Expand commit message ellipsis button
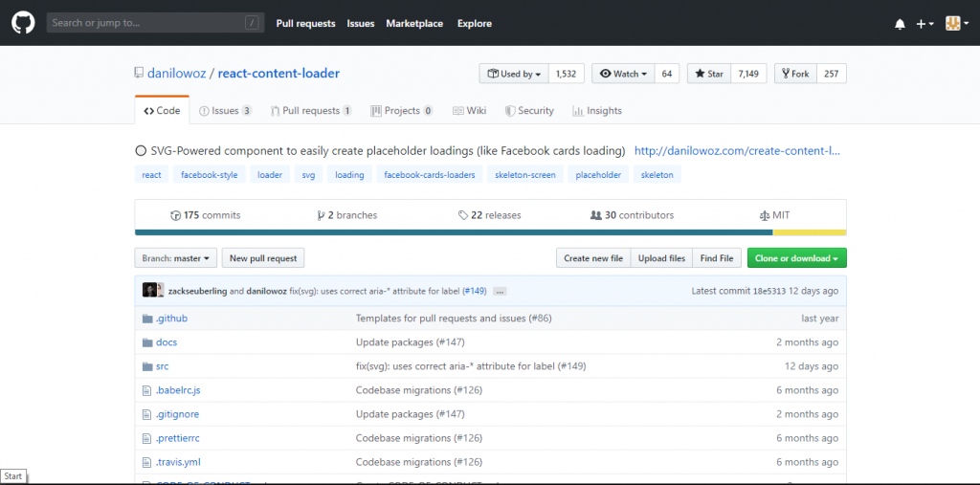Image resolution: width=980 pixels, height=485 pixels. click(x=499, y=291)
